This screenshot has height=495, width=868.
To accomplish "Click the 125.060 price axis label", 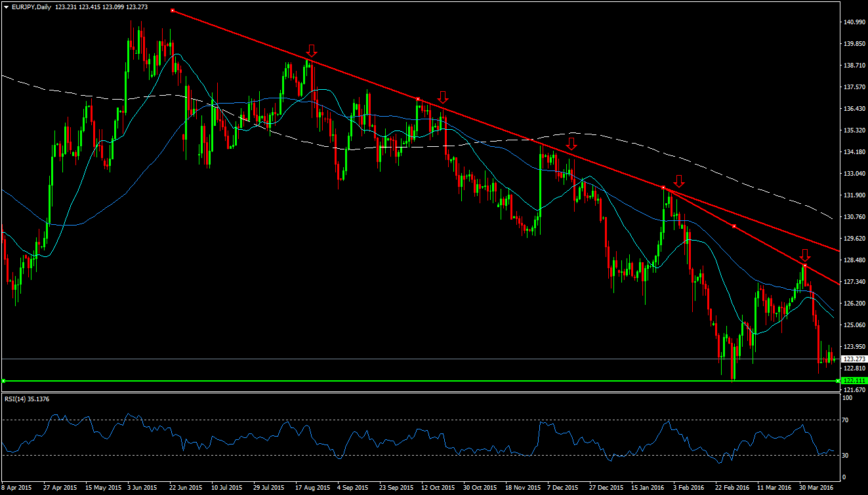I will click(854, 325).
